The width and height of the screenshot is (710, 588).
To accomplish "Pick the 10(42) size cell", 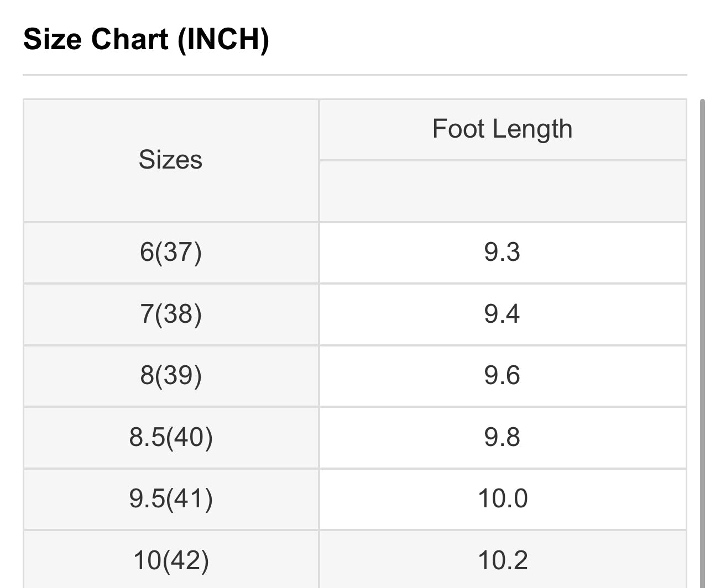I will tap(170, 560).
